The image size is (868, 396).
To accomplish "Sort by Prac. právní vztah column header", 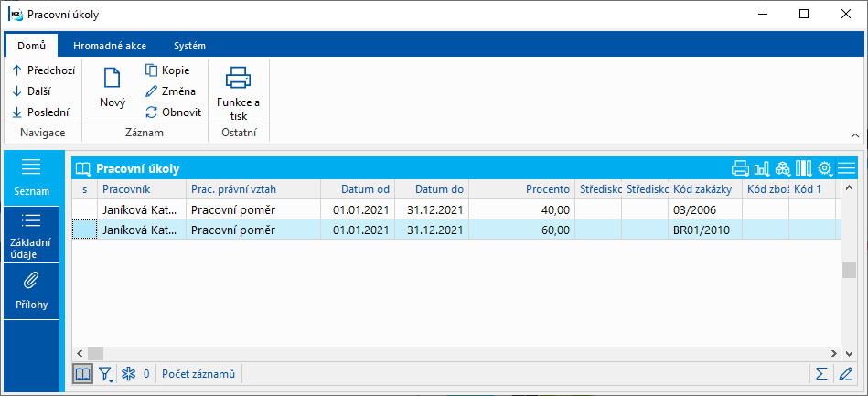I will tap(253, 189).
